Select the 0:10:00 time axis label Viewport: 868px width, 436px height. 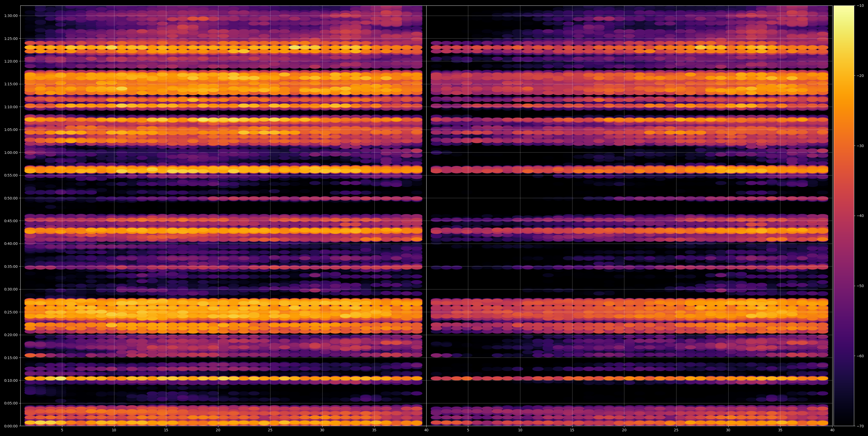tap(11, 380)
